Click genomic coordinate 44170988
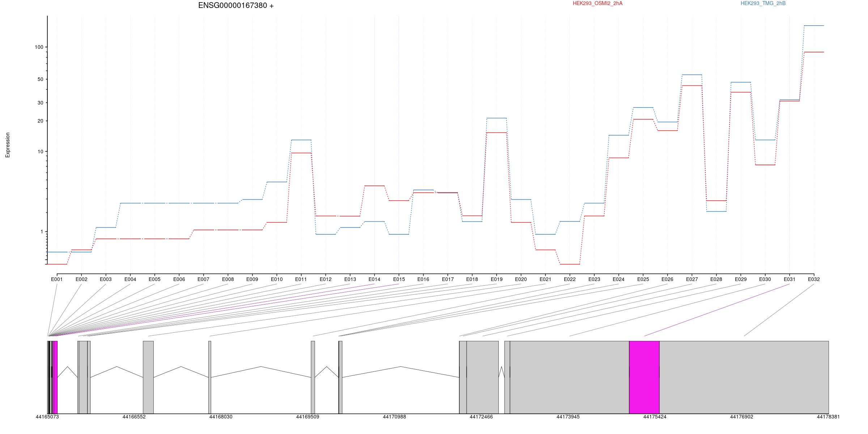 pyautogui.click(x=395, y=417)
